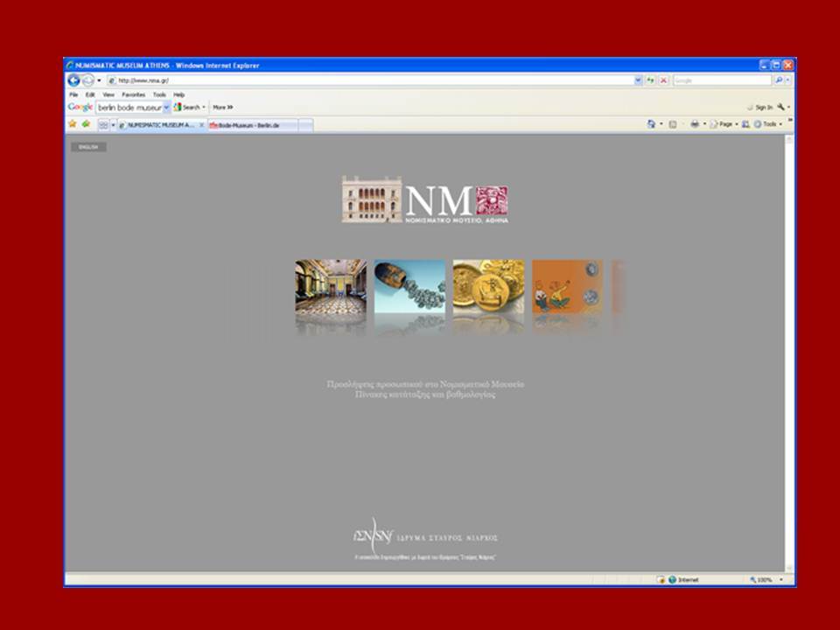Refresh the page with the green arrows icon
Screen dimensions: 840x630
click(x=650, y=80)
